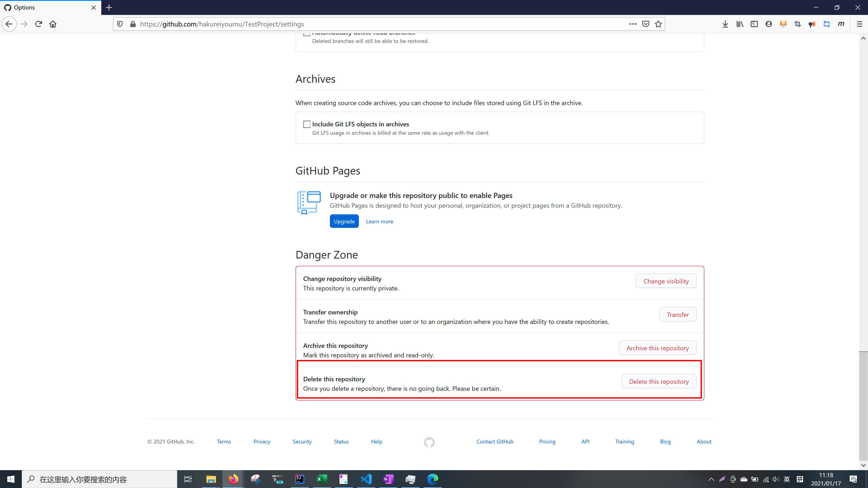The width and height of the screenshot is (868, 488).
Task: Go to the Firefox home page icon
Action: click(53, 24)
